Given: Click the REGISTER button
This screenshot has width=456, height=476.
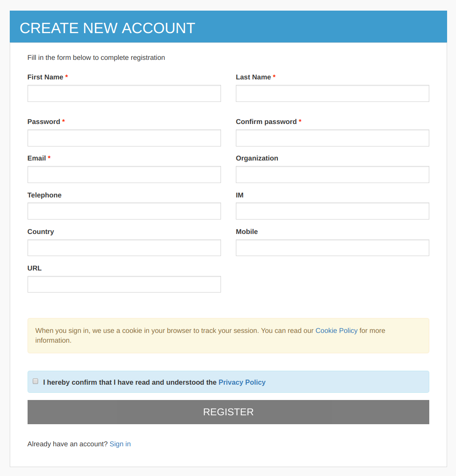Looking at the screenshot, I should pos(228,412).
